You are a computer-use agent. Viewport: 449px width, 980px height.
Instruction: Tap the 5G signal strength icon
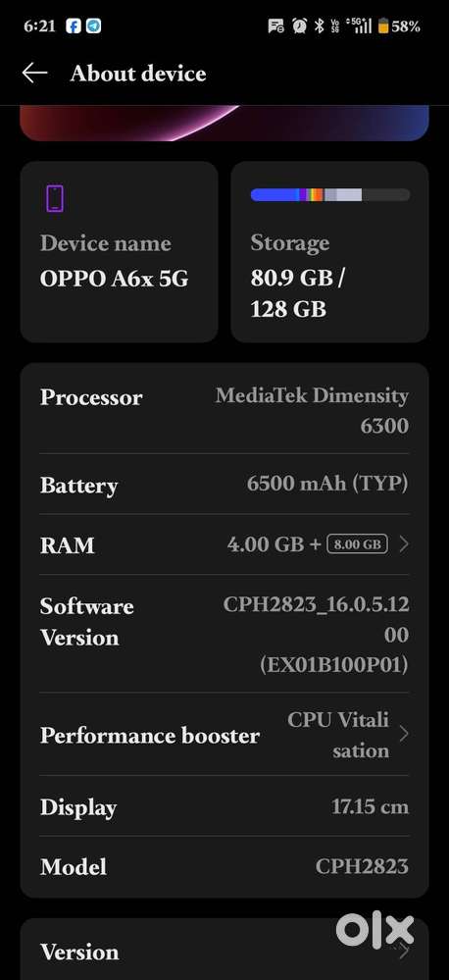pos(361,26)
